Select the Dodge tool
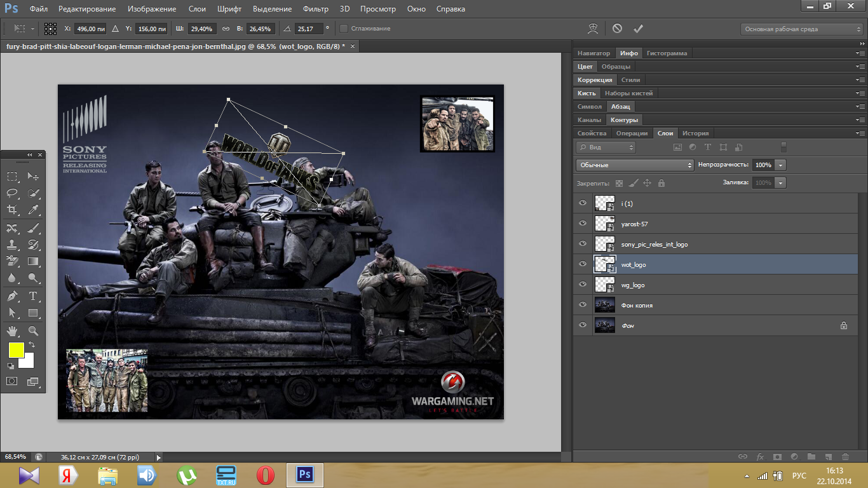The width and height of the screenshot is (868, 488). click(34, 278)
